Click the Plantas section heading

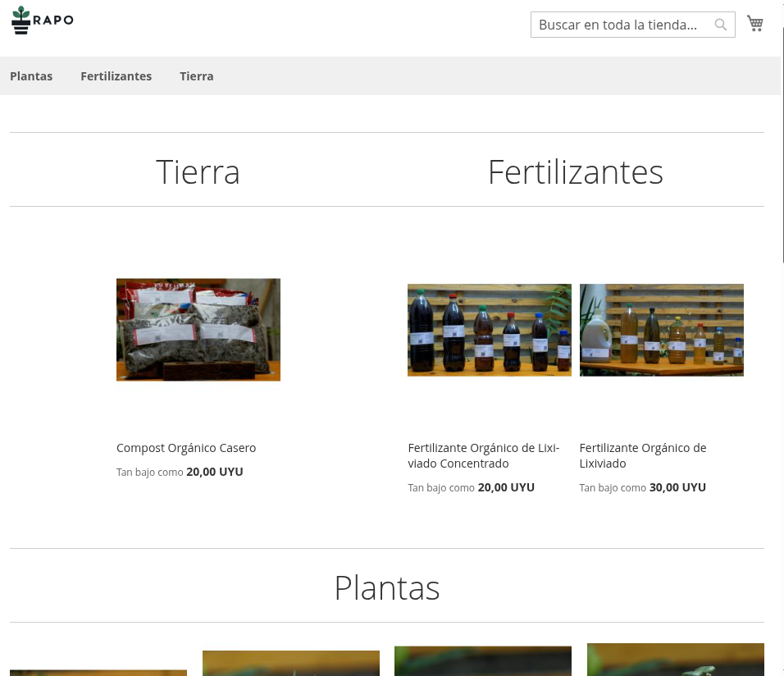click(x=387, y=588)
